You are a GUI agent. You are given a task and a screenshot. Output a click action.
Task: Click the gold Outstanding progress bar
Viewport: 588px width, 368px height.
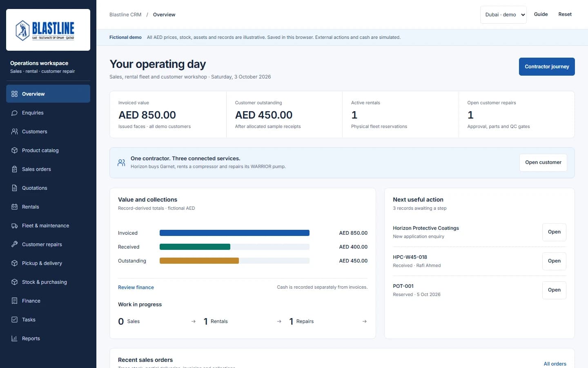[x=199, y=261]
